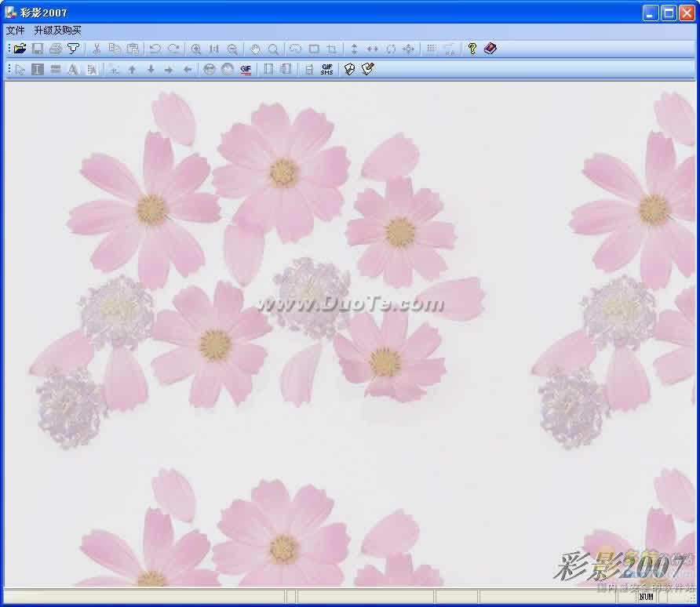
Task: Click the undo arrow icon
Action: pos(155,49)
